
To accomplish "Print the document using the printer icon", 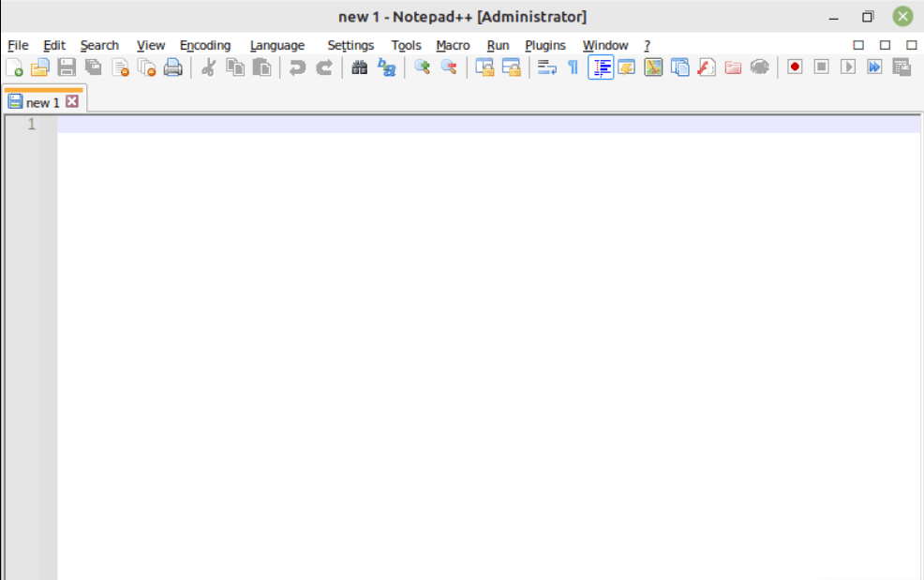I will click(x=173, y=67).
